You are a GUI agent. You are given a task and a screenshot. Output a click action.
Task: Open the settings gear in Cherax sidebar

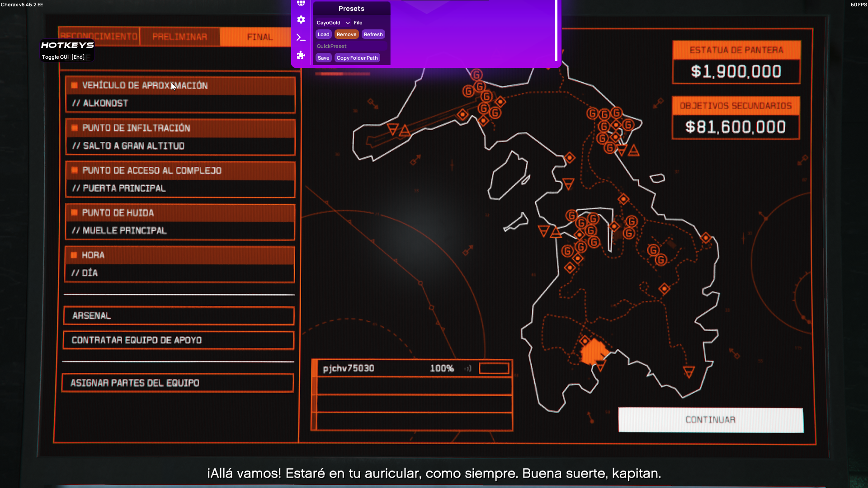pyautogui.click(x=301, y=20)
